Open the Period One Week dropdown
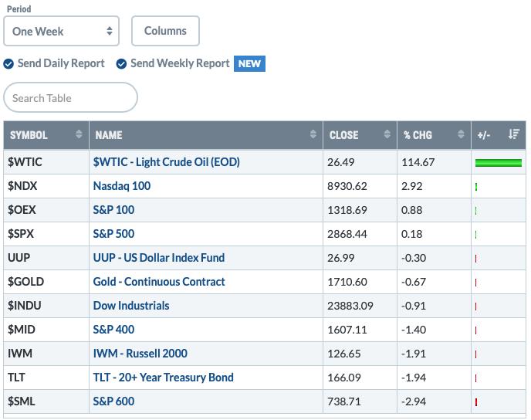 (x=61, y=31)
